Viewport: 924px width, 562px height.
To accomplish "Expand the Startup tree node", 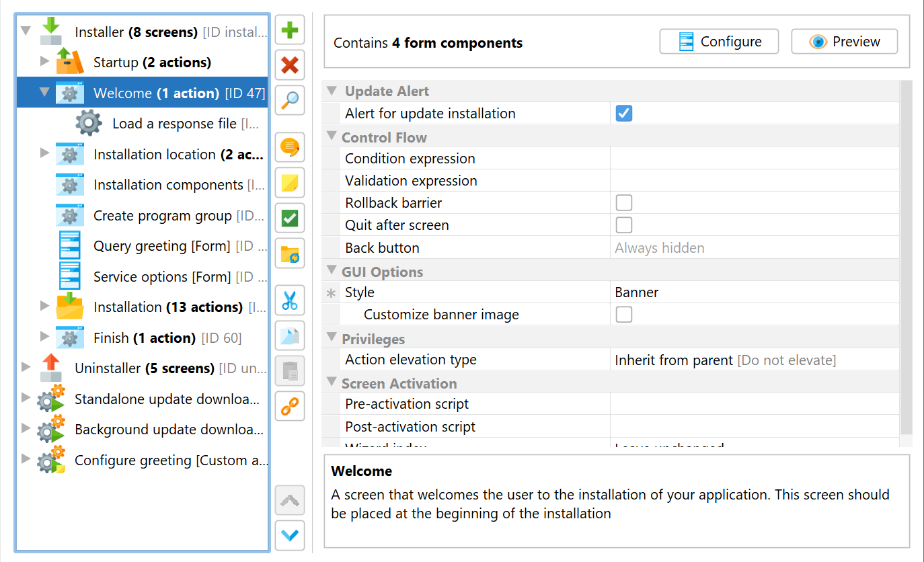I will (x=44, y=61).
